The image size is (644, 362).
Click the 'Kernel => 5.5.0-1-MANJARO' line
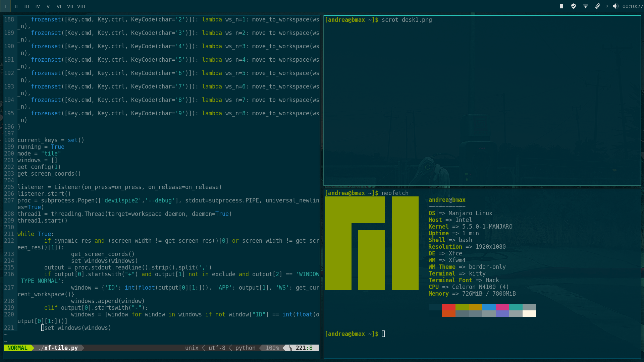pos(471,227)
